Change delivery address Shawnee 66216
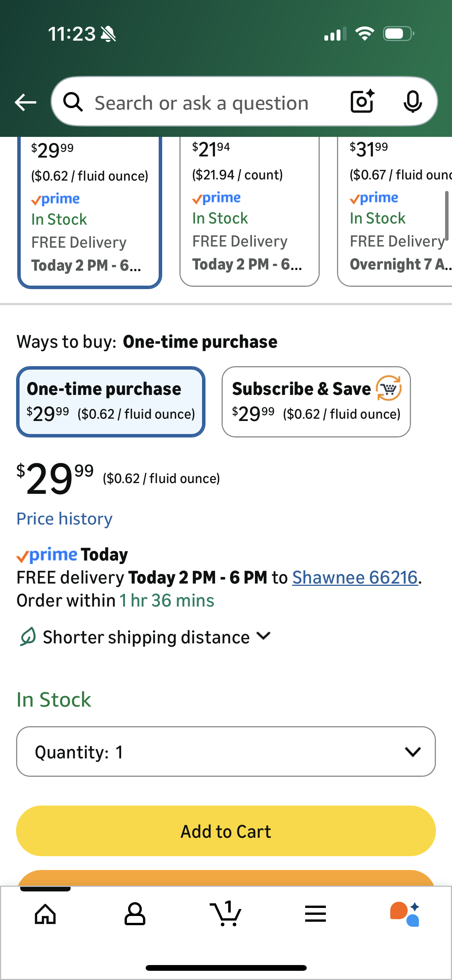452x980 pixels. (355, 577)
